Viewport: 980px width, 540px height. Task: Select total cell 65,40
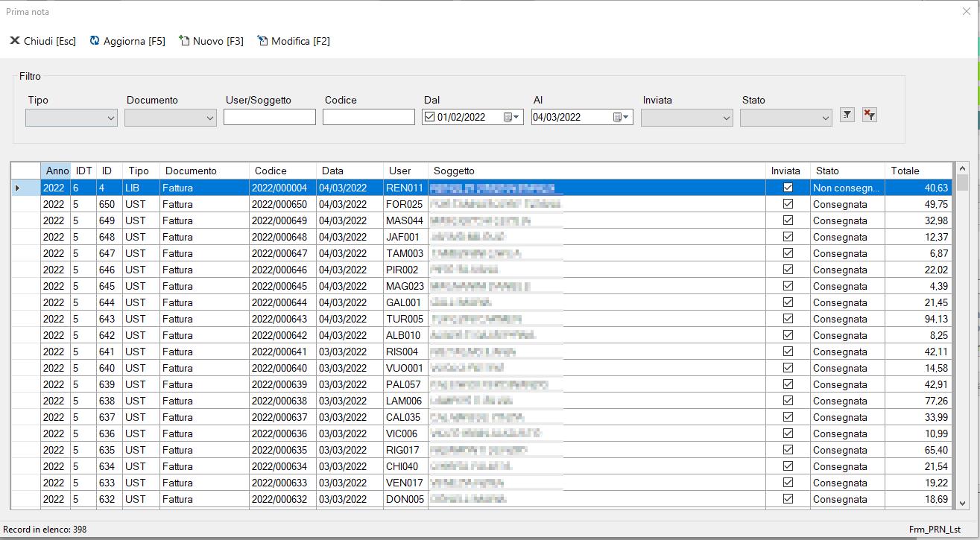(918, 450)
